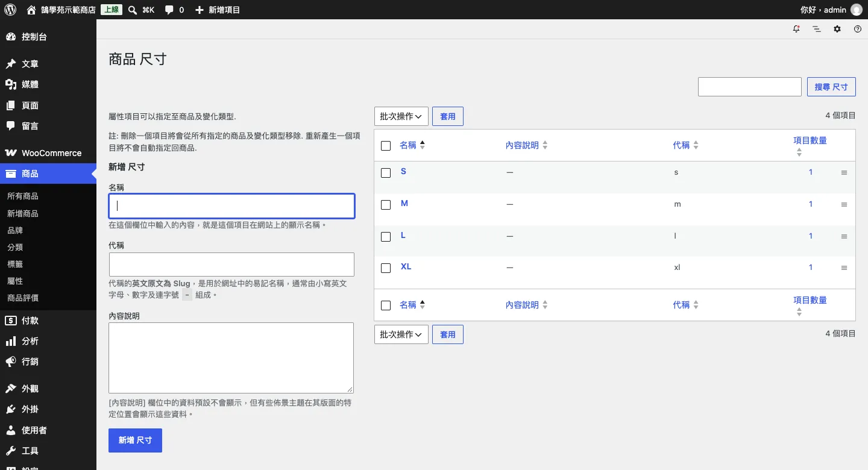868x470 pixels.
Task: Open the top 批次操作 dropdown
Action: pyautogui.click(x=401, y=116)
